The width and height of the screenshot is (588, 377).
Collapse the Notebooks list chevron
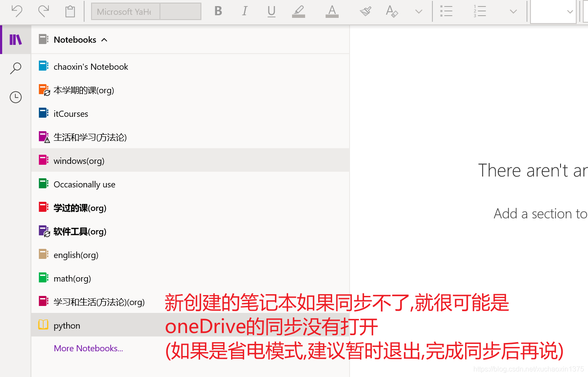tap(104, 40)
